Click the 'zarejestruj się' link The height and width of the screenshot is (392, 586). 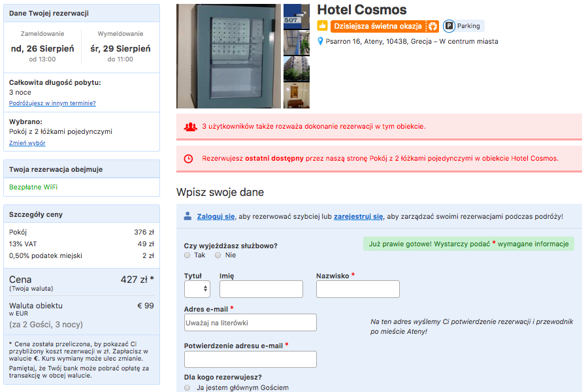point(359,216)
